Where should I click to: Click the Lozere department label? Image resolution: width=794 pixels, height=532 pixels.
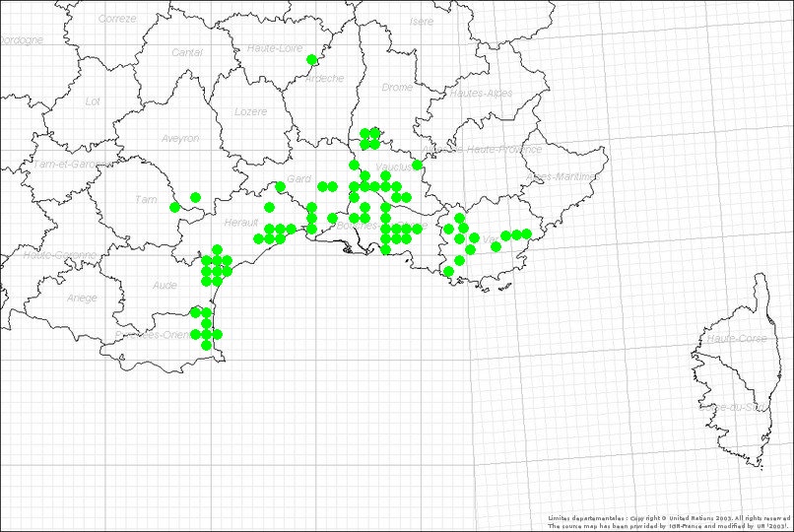point(250,111)
